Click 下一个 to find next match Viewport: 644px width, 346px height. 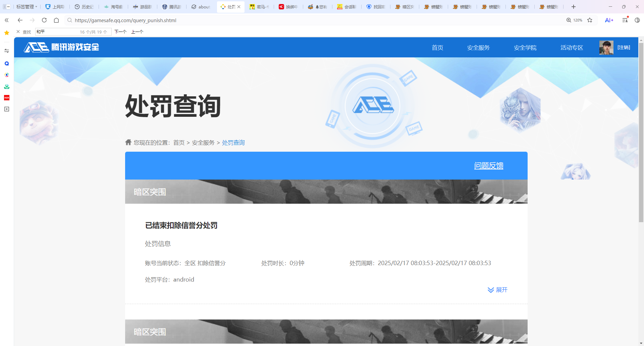(x=120, y=32)
